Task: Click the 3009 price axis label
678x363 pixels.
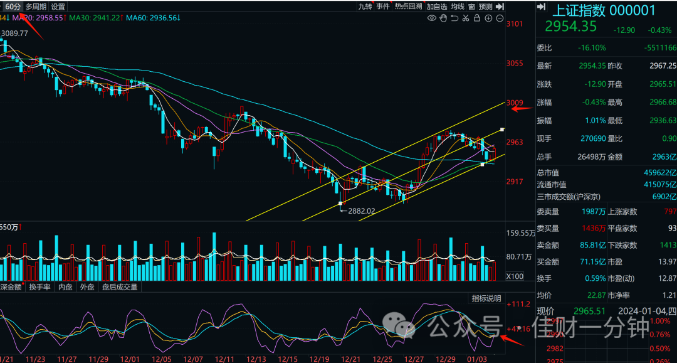Action: coord(515,102)
